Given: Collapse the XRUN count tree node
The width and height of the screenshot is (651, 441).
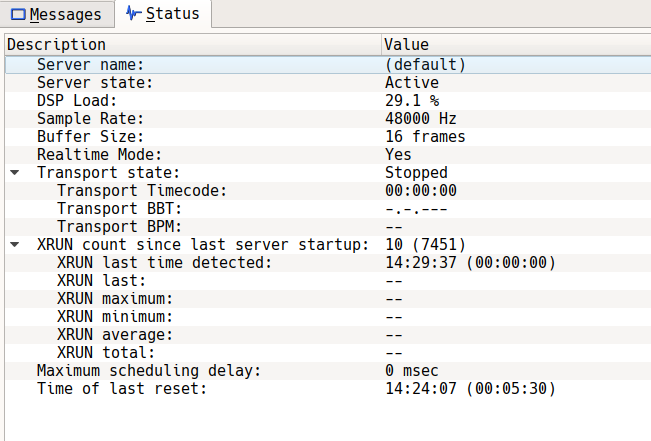Looking at the screenshot, I should [x=14, y=245].
